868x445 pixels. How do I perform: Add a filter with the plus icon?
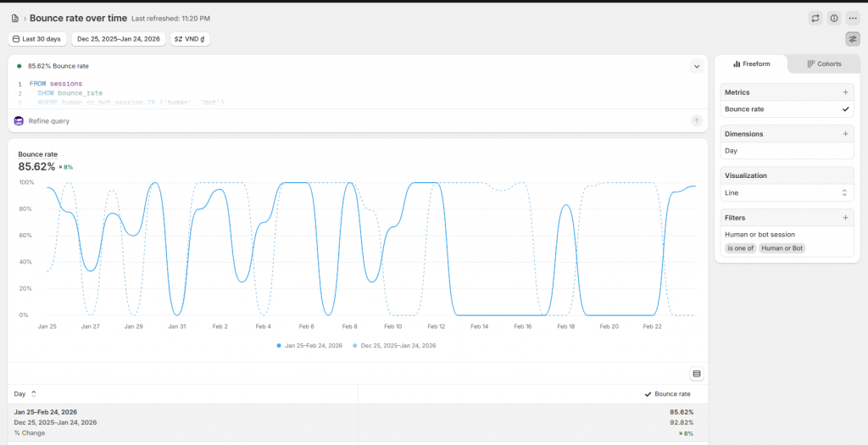pyautogui.click(x=845, y=218)
